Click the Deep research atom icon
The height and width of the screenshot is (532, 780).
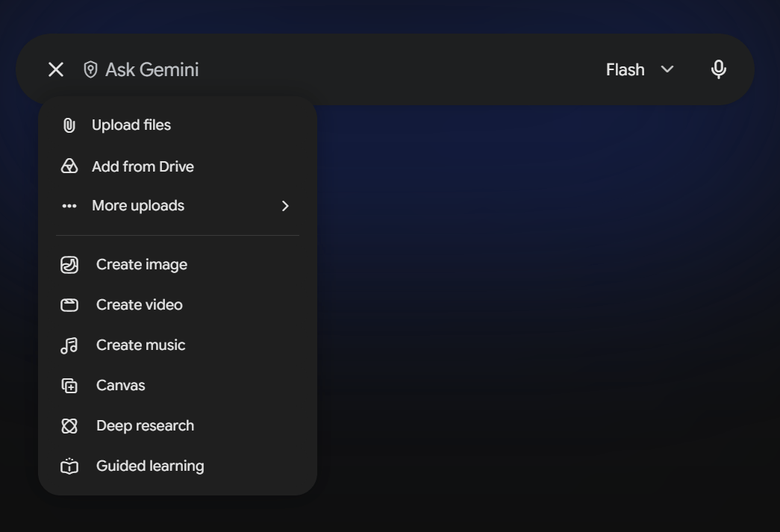pyautogui.click(x=69, y=426)
